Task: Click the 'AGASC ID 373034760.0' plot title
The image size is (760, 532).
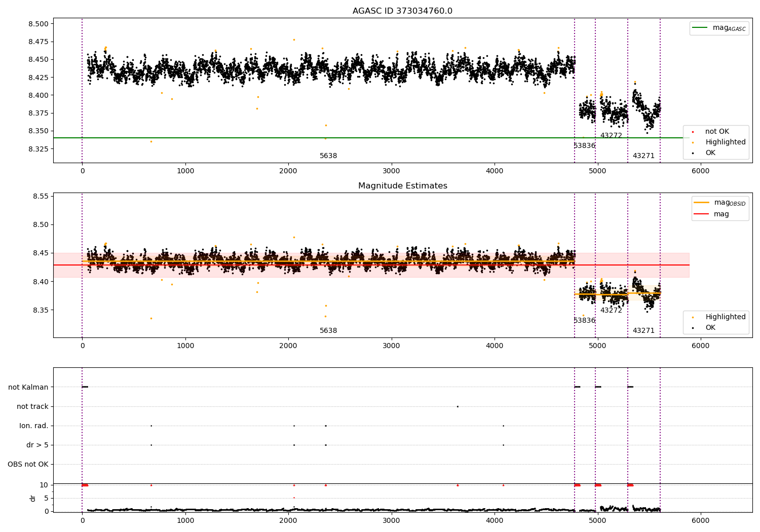Action: [402, 11]
